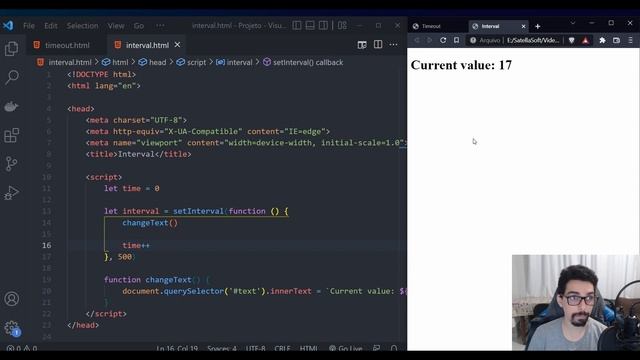Change language mode via HTML status item
The width and height of the screenshot is (640, 360).
pyautogui.click(x=309, y=348)
